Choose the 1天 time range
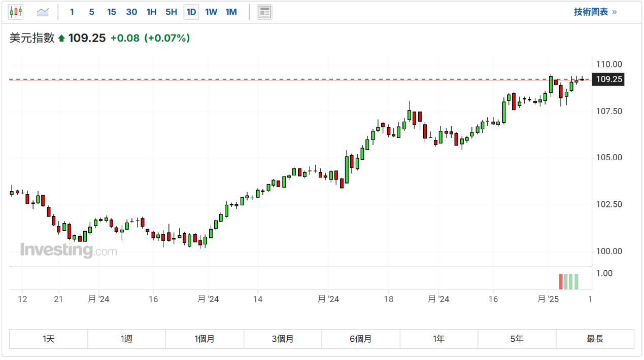644x360 pixels. pyautogui.click(x=49, y=339)
